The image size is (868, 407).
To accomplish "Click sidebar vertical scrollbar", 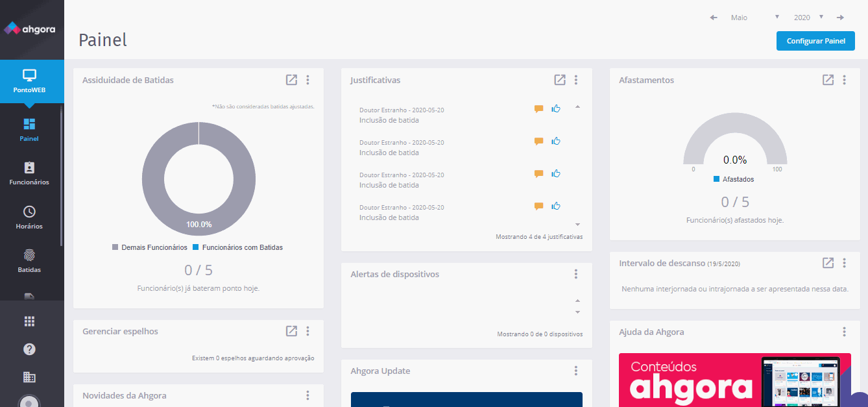I will click(x=62, y=175).
